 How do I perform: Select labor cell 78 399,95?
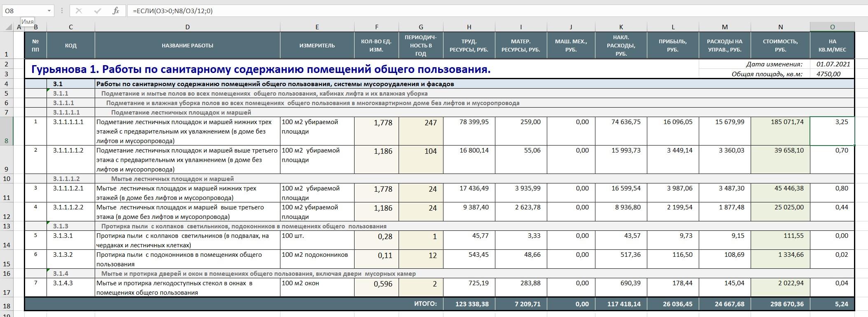(469, 131)
